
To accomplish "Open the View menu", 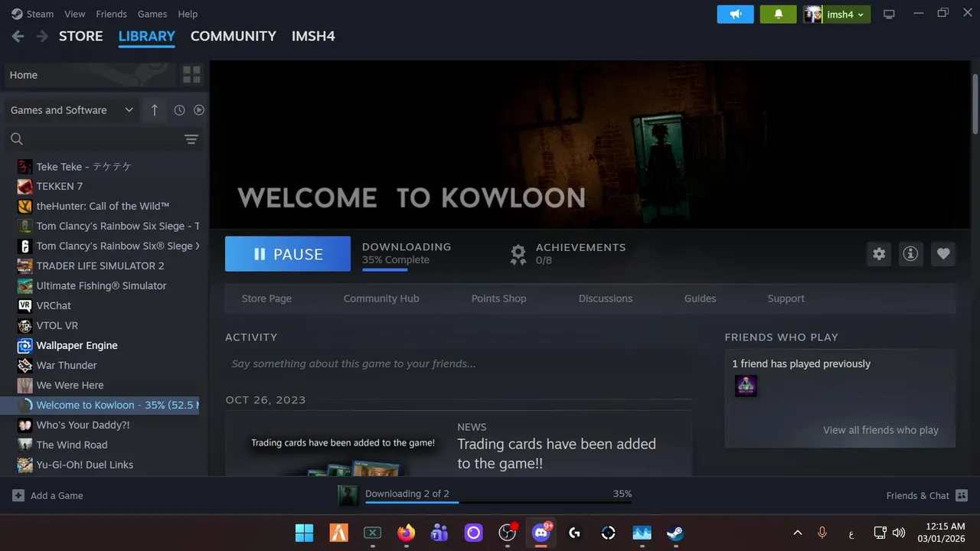I will pyautogui.click(x=75, y=14).
